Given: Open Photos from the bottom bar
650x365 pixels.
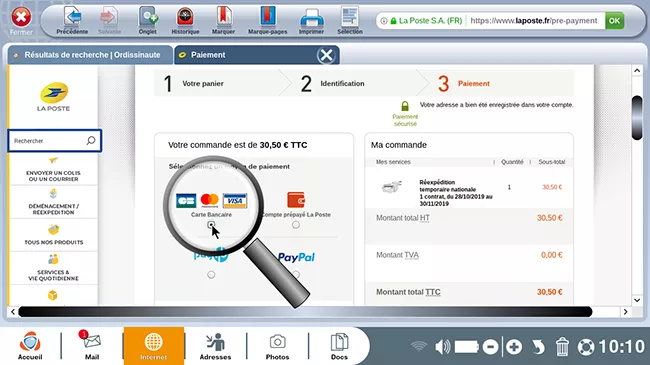Looking at the screenshot, I should tap(277, 346).
